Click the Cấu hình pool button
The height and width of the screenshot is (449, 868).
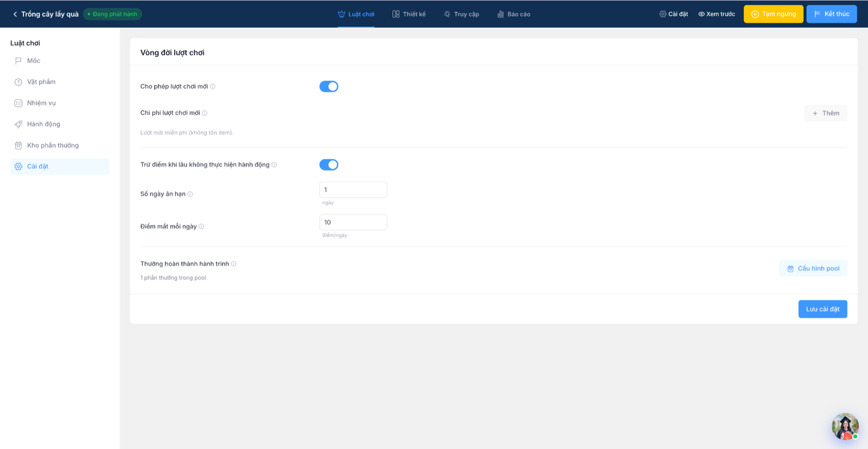(x=813, y=268)
